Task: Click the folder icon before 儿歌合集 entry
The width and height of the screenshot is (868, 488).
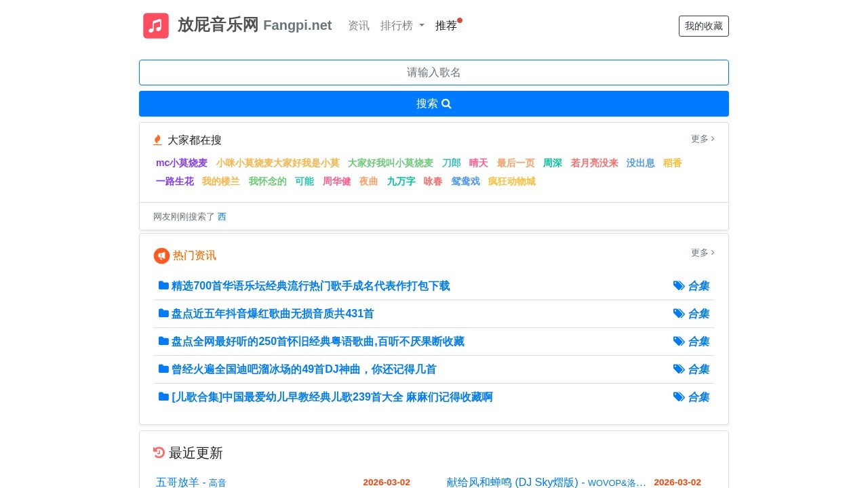Action: click(163, 396)
